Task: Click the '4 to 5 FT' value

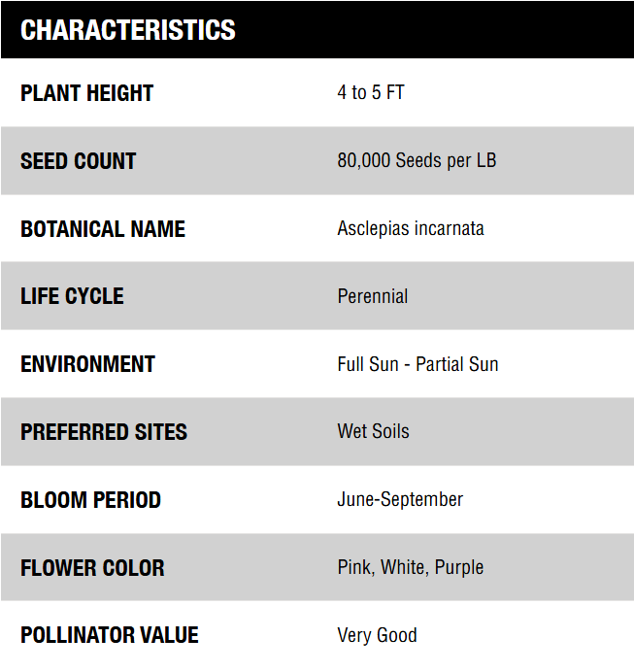Action: (x=371, y=93)
